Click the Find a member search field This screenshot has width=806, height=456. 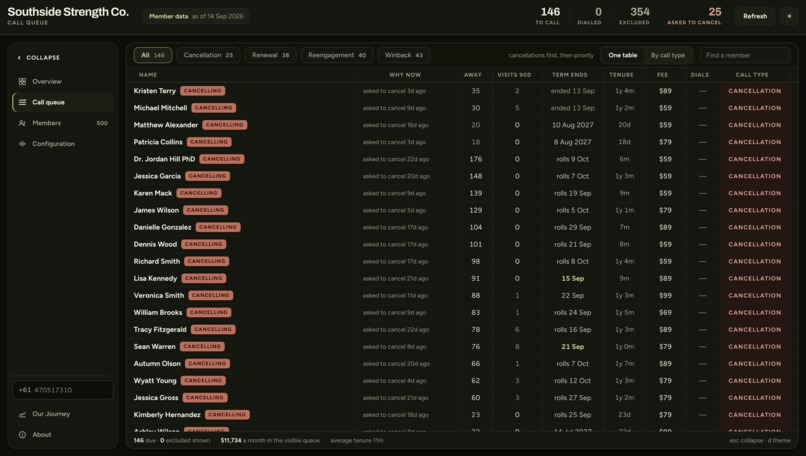[x=745, y=55]
